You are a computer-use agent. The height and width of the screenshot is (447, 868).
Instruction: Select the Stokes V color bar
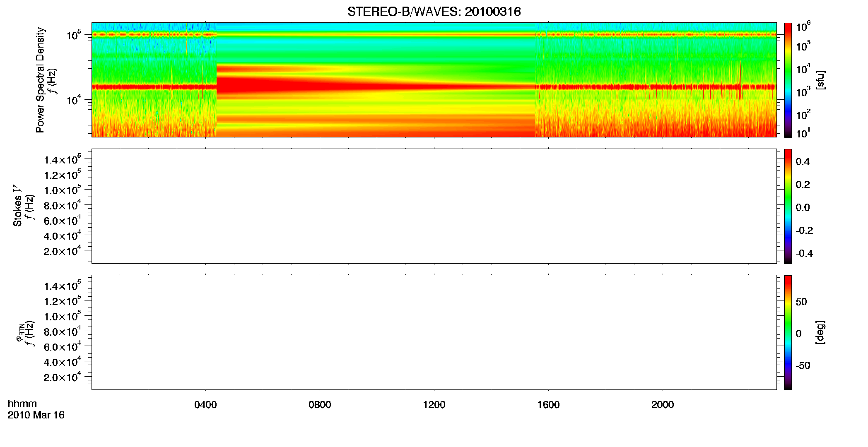point(788,206)
